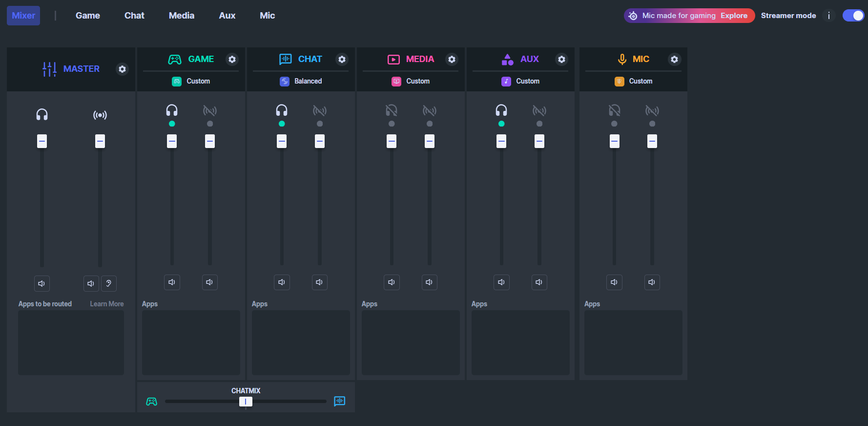The width and height of the screenshot is (868, 426).
Task: Open Media Custom preset selector
Action: [x=411, y=81]
